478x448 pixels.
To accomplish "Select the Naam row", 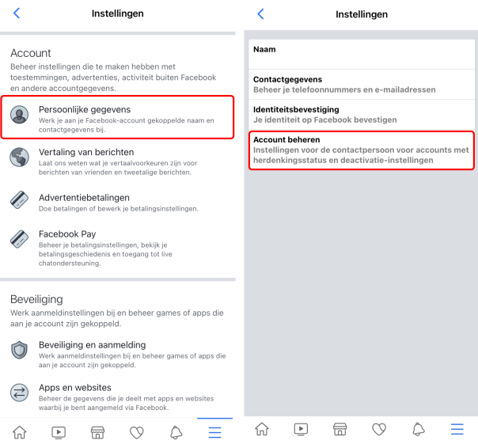I will click(362, 55).
